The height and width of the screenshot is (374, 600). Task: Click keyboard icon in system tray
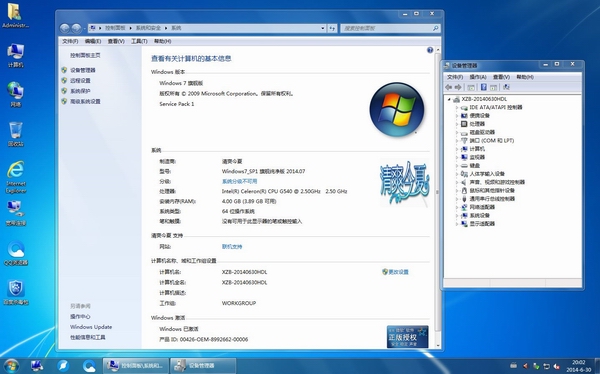(514, 366)
